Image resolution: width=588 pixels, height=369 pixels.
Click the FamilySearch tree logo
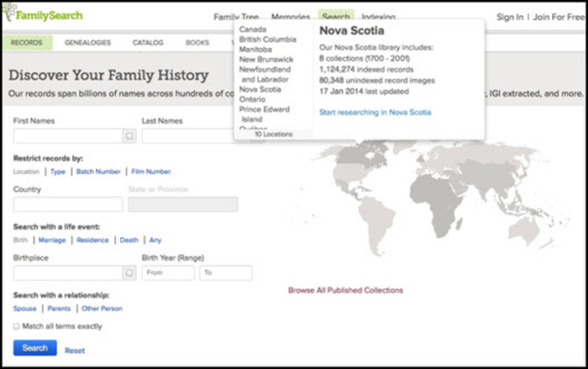[42, 13]
